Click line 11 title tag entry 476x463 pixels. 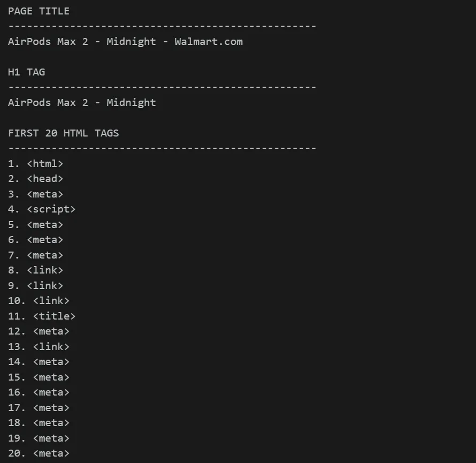coord(42,316)
